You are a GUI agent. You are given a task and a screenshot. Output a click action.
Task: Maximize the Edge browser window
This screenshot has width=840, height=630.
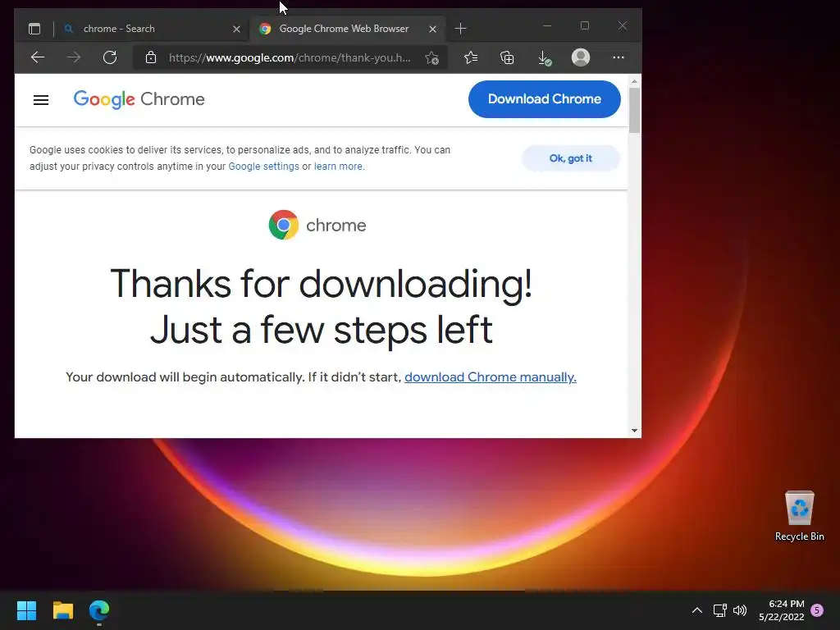584,25
